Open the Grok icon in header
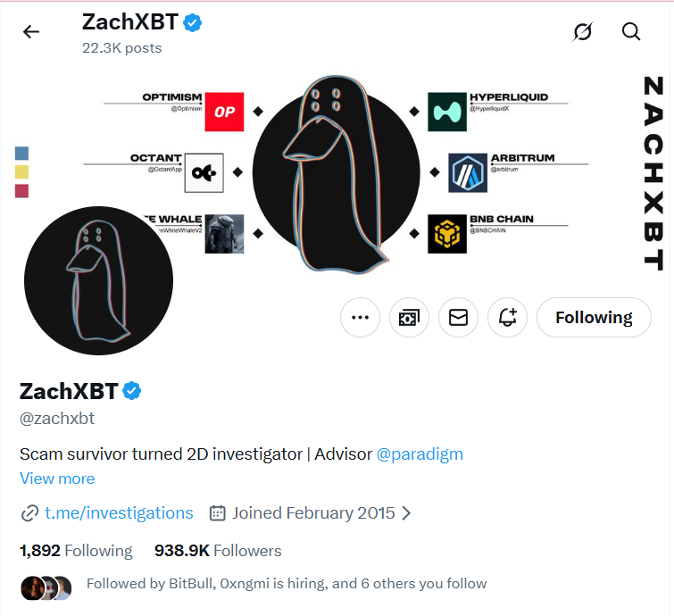 [x=582, y=32]
